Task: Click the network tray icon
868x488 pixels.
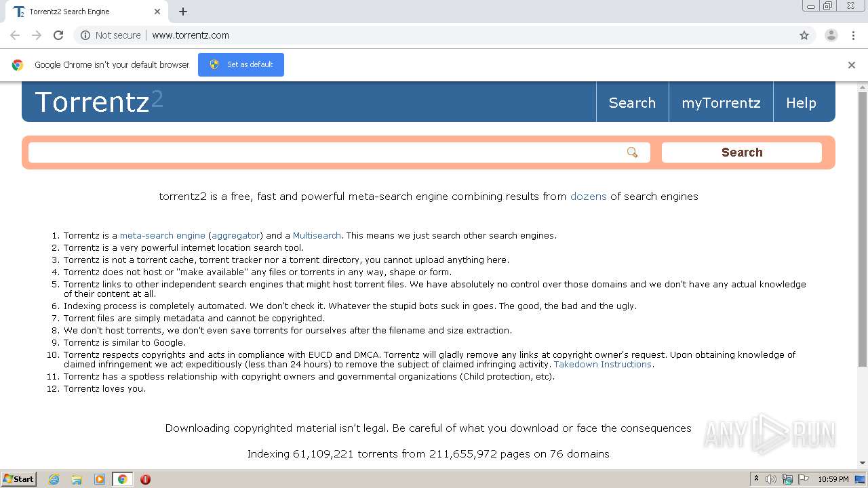Action: pyautogui.click(x=787, y=479)
